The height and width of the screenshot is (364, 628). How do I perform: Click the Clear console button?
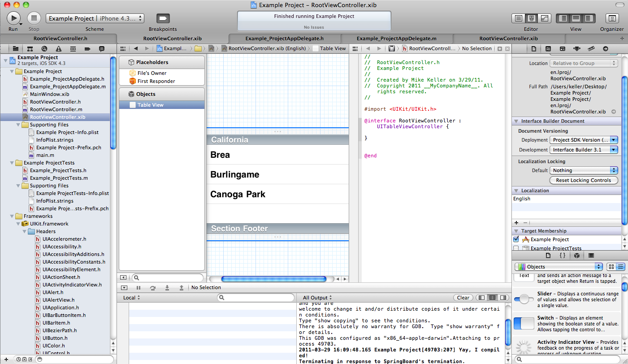(463, 298)
